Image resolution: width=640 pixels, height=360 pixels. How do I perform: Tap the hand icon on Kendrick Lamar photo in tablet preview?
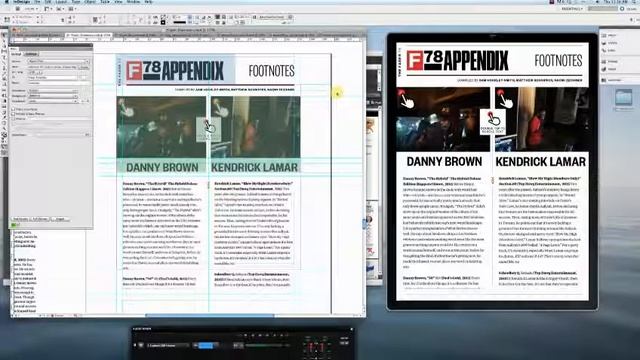tap(504, 98)
